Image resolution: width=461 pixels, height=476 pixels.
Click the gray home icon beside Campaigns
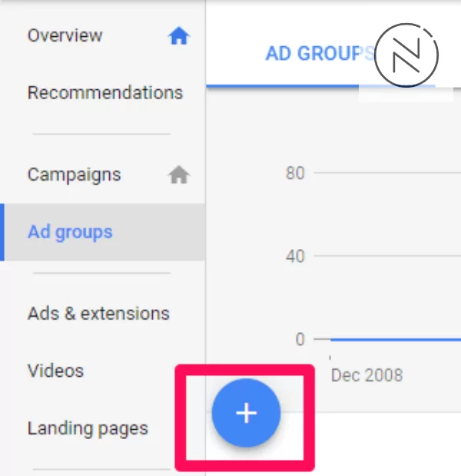click(x=179, y=175)
